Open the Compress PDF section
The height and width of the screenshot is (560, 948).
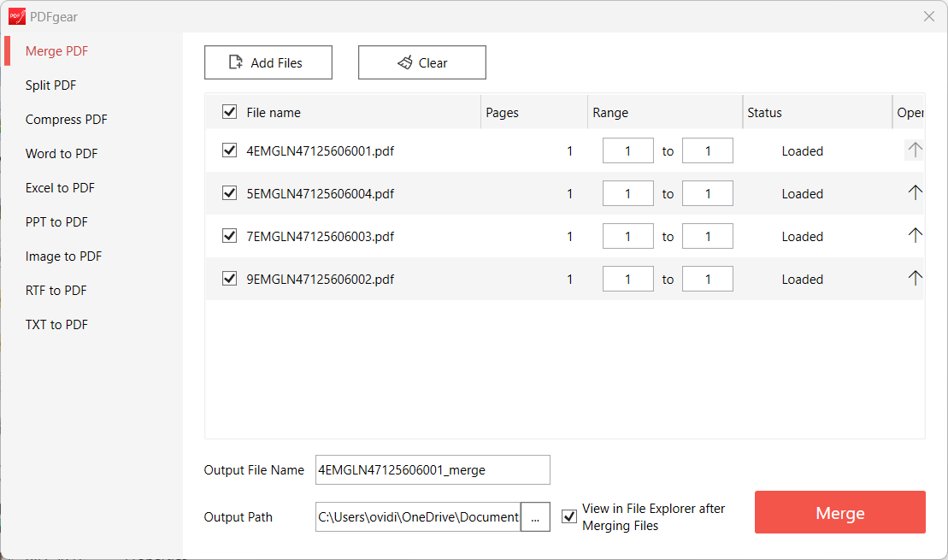pos(66,119)
